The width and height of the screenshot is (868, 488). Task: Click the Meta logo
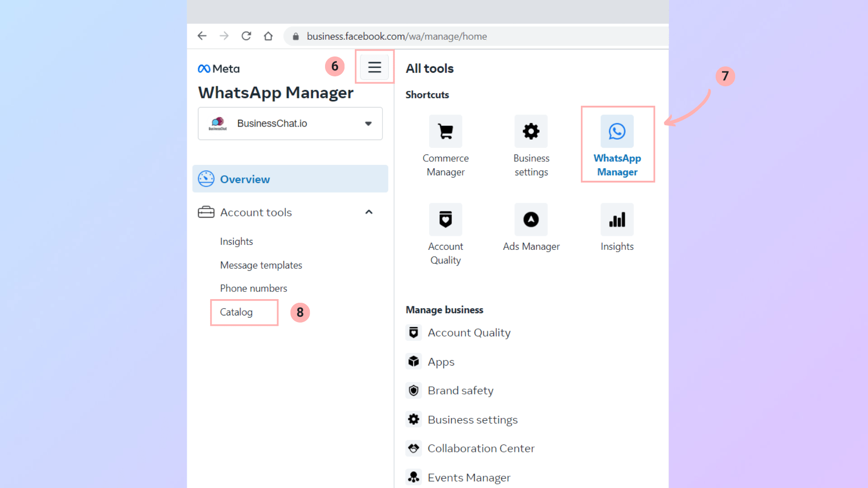pos(219,69)
